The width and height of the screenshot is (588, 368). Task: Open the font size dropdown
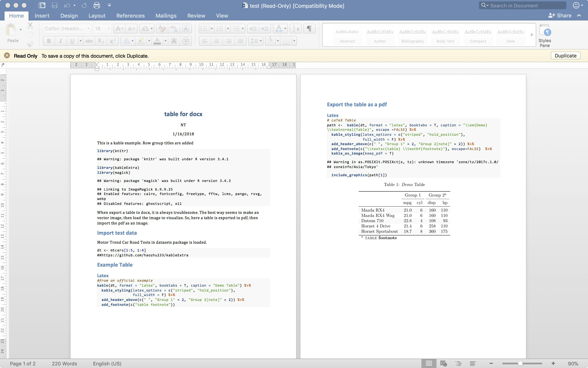tap(109, 29)
